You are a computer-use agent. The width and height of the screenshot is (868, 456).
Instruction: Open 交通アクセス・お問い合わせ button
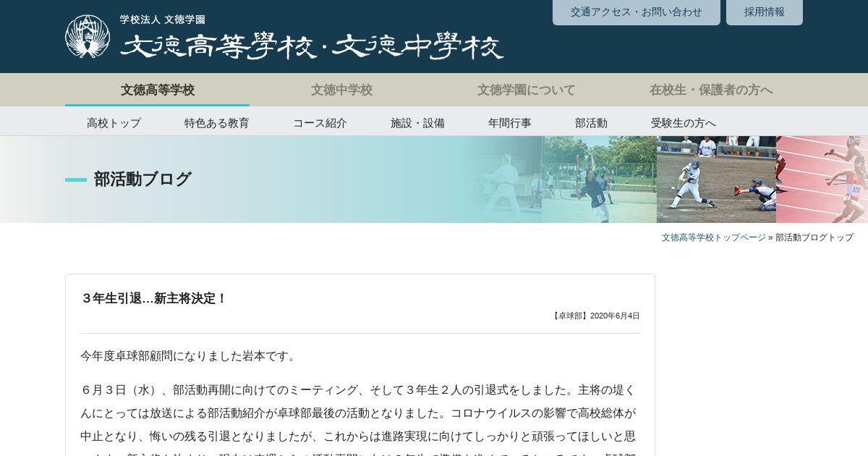click(x=637, y=12)
